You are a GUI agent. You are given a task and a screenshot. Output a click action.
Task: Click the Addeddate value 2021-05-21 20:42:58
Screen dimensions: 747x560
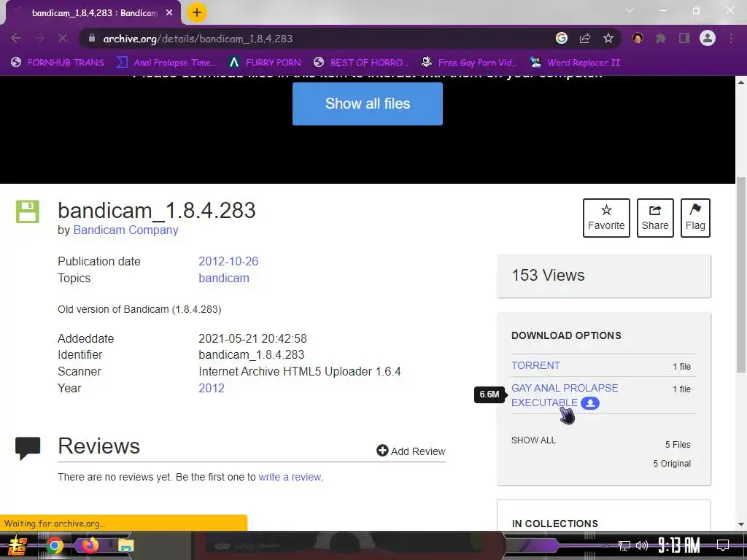point(252,338)
